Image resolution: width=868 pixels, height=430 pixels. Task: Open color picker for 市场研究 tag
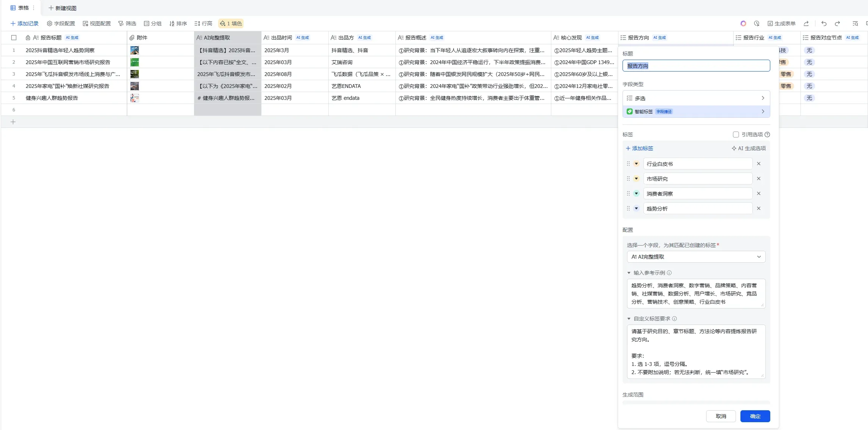tap(636, 178)
